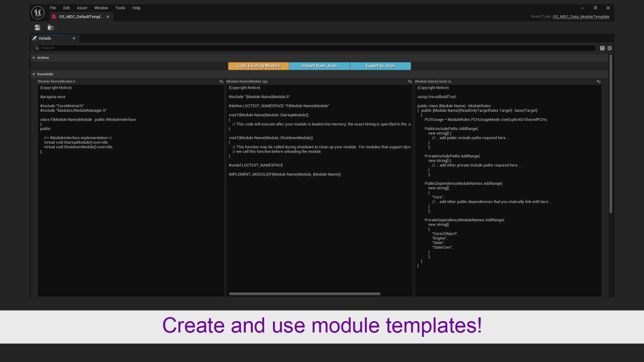Click the Details search field
Screen dimensions: 644x362
pyautogui.click(x=314, y=48)
